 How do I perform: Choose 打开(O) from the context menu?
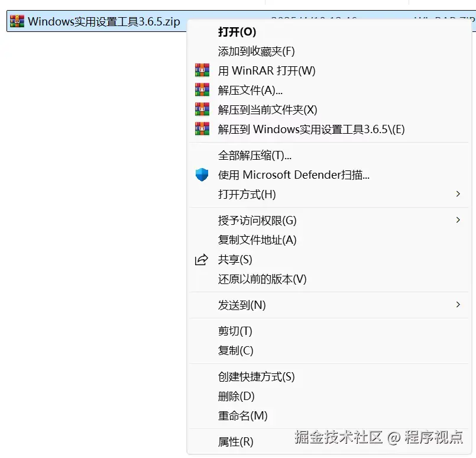coord(329,31)
